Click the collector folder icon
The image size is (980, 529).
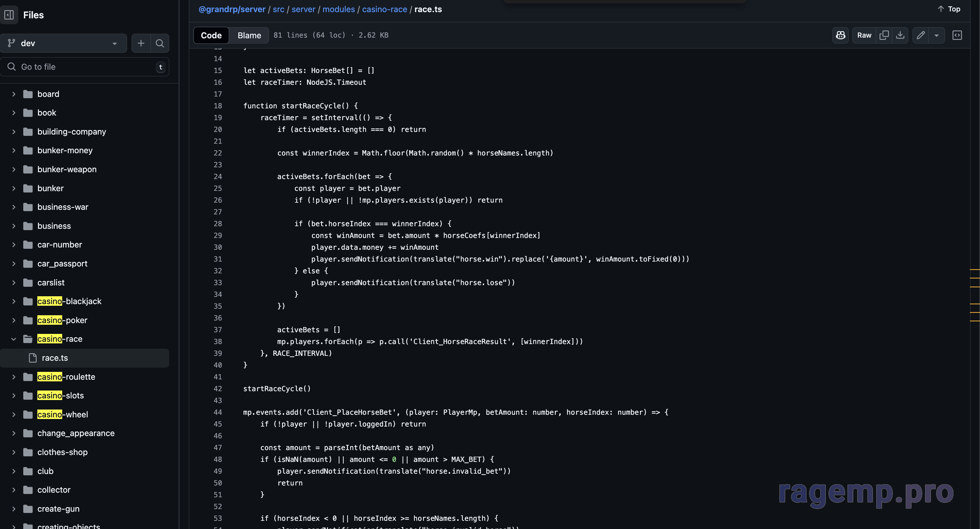28,490
